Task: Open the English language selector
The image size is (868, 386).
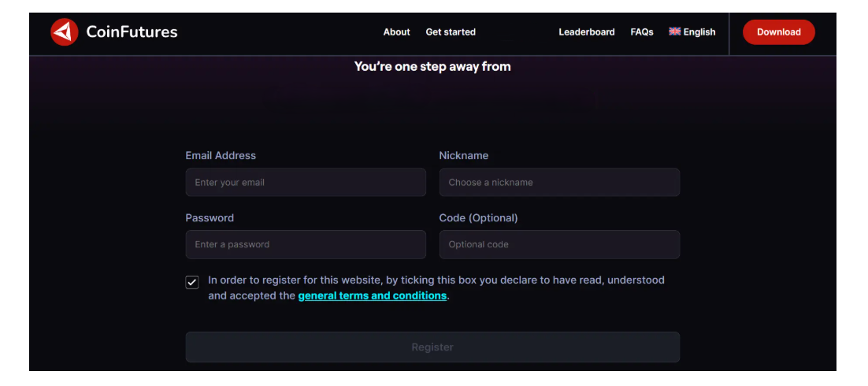Action: tap(699, 32)
